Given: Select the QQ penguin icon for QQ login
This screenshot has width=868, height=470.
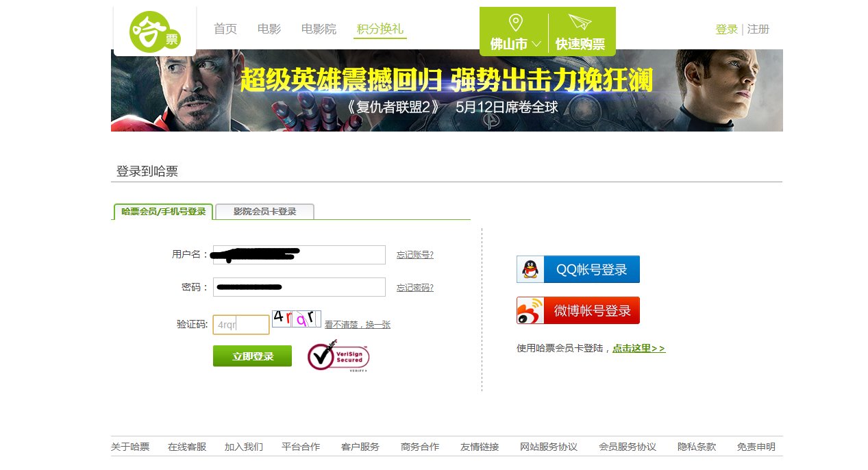Looking at the screenshot, I should [x=528, y=269].
